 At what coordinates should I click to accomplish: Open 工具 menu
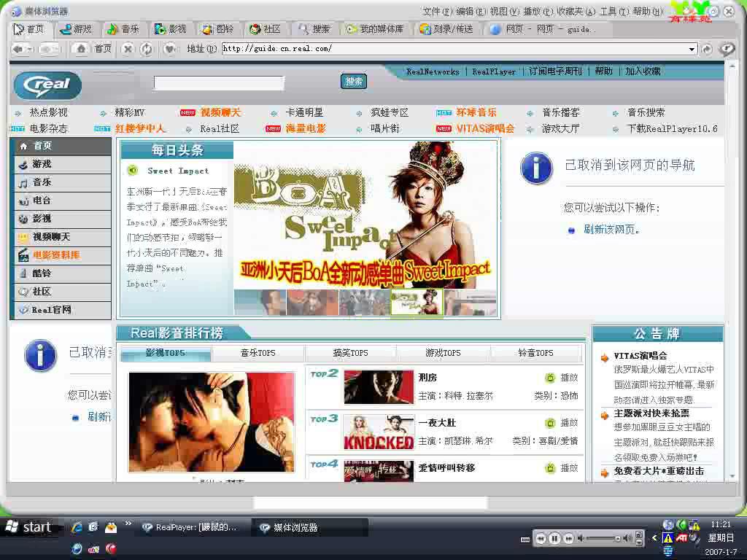point(614,12)
